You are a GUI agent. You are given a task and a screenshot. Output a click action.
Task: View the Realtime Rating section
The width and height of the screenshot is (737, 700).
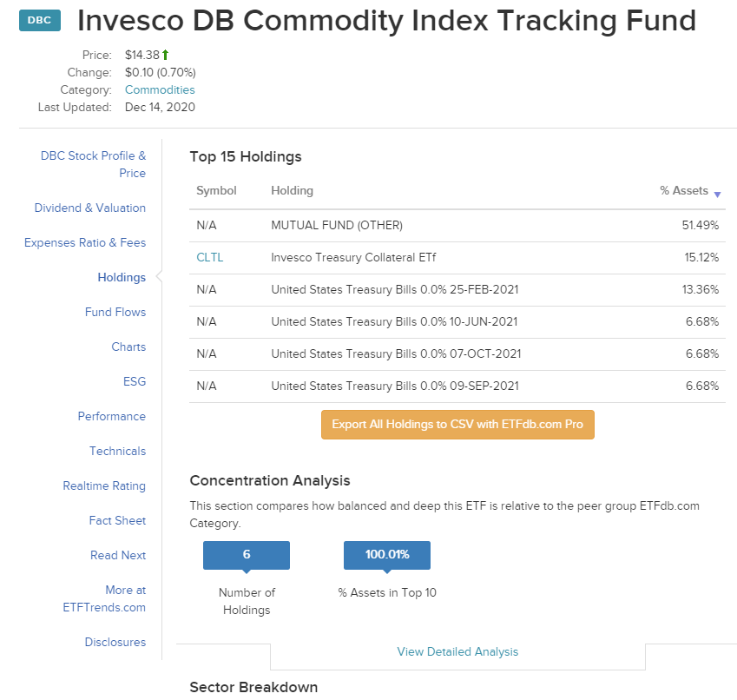coord(104,486)
